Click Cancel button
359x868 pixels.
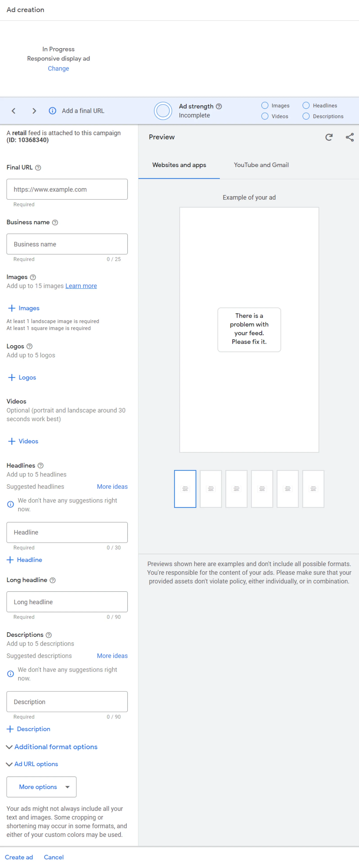pyautogui.click(x=53, y=857)
